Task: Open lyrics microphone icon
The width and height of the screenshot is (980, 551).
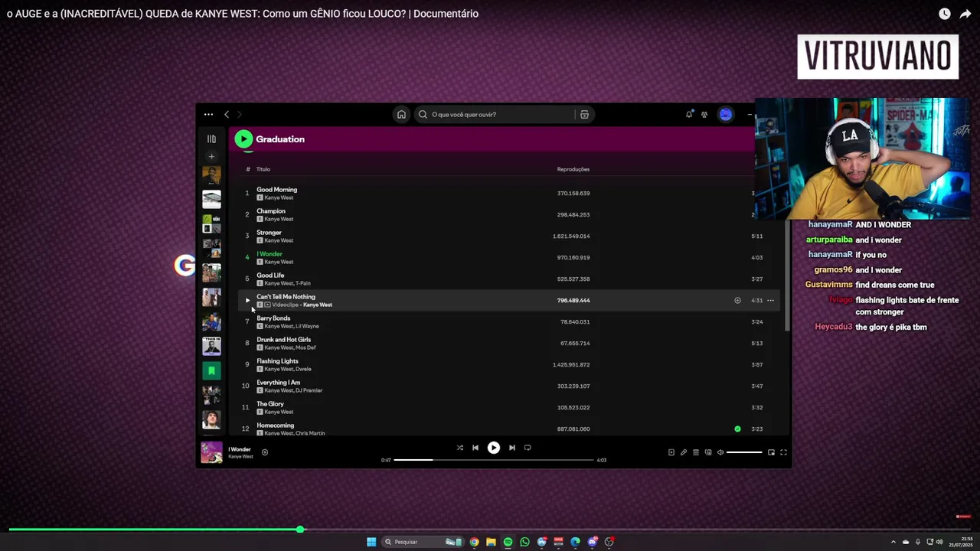Action: click(x=684, y=452)
